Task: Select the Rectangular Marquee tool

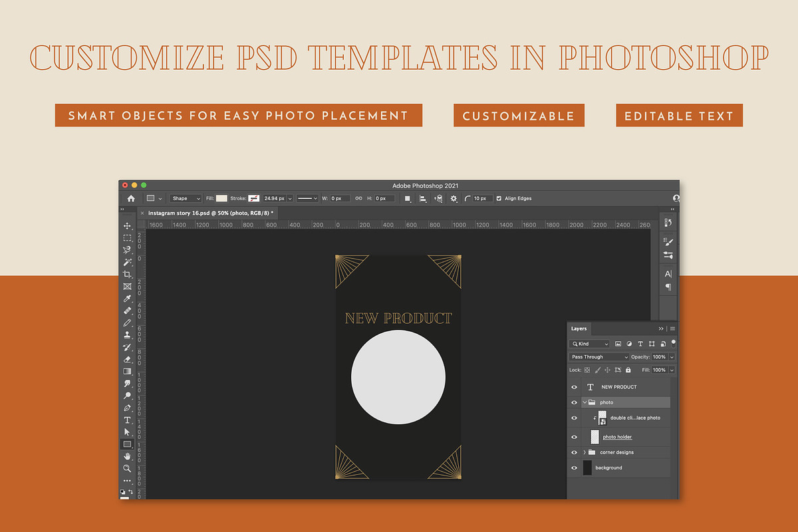Action: click(x=127, y=238)
